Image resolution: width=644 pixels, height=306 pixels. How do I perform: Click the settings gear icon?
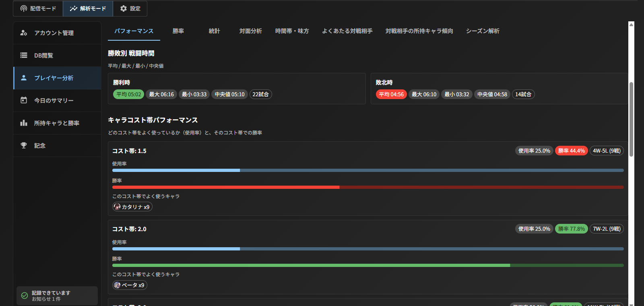[x=124, y=8]
